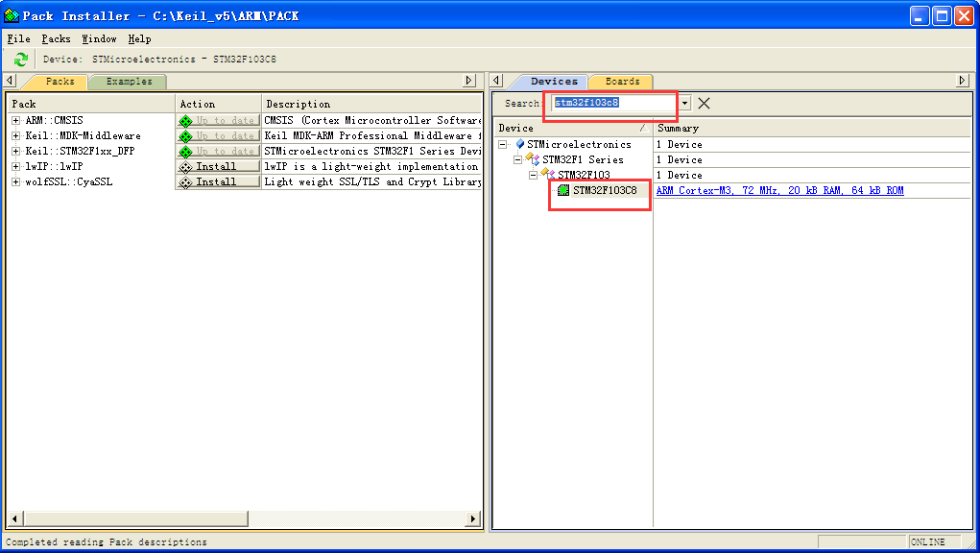Click the ARM::CMSIS up-to-date diamond icon

pos(185,121)
